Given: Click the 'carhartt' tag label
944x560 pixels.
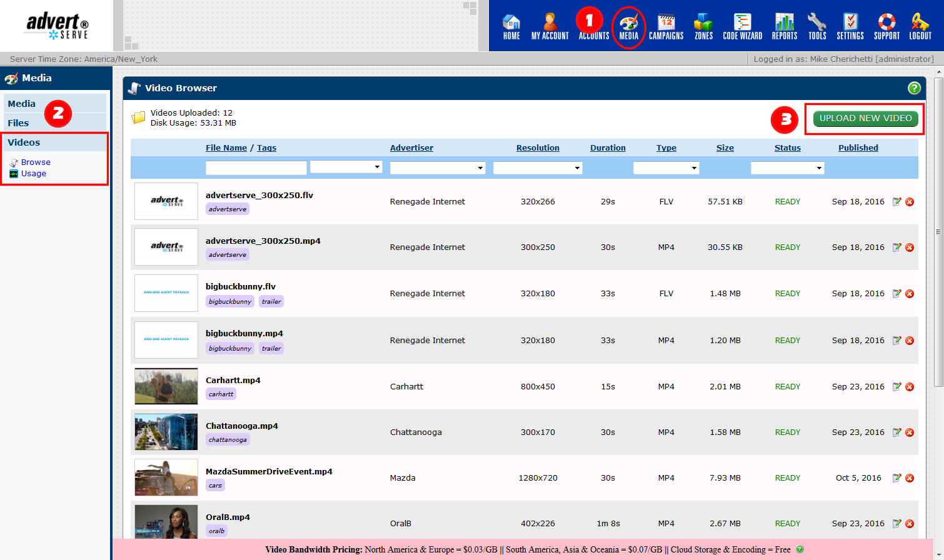Looking at the screenshot, I should pyautogui.click(x=221, y=394).
